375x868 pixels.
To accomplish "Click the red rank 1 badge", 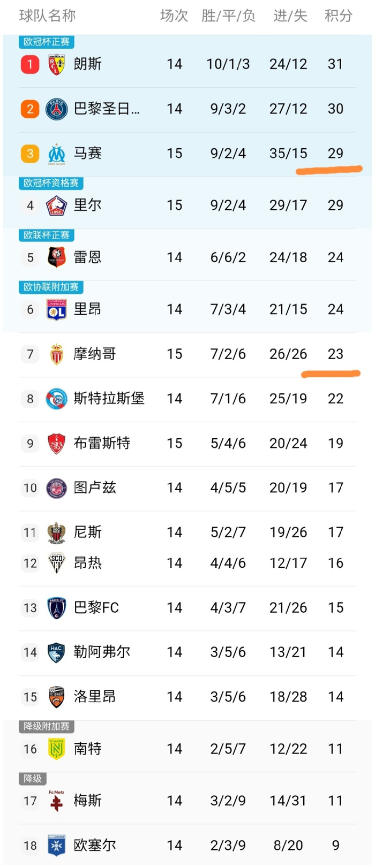I will pyautogui.click(x=29, y=64).
